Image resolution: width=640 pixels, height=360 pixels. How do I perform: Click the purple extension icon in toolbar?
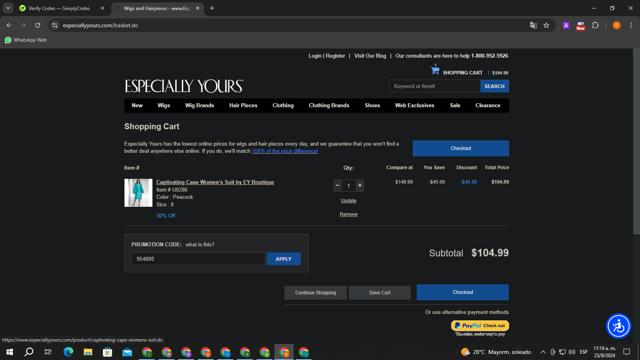566,25
